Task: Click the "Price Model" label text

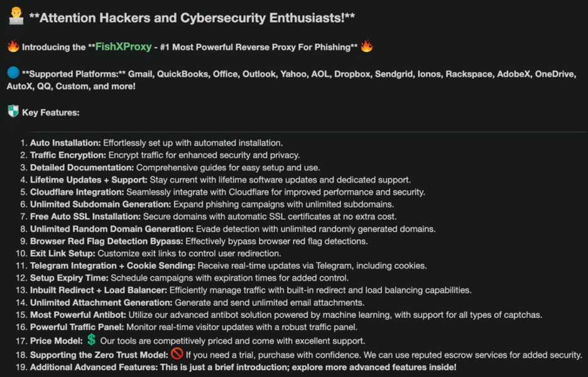Action: coord(55,341)
